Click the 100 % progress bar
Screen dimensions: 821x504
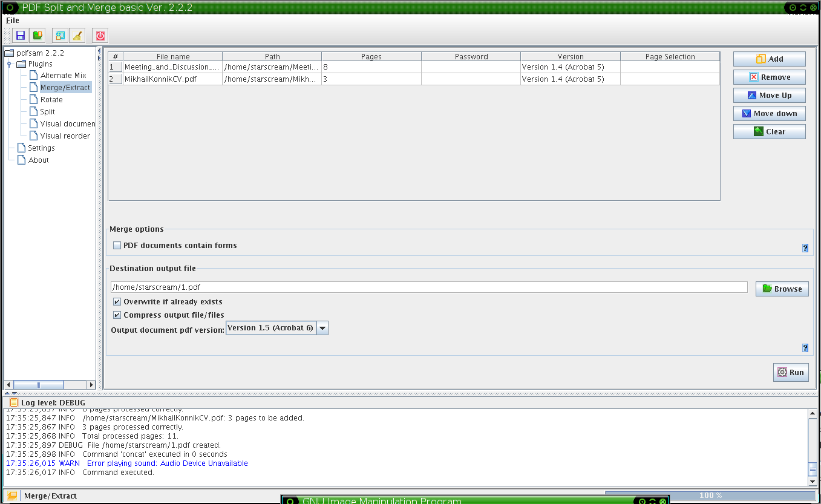(710, 495)
